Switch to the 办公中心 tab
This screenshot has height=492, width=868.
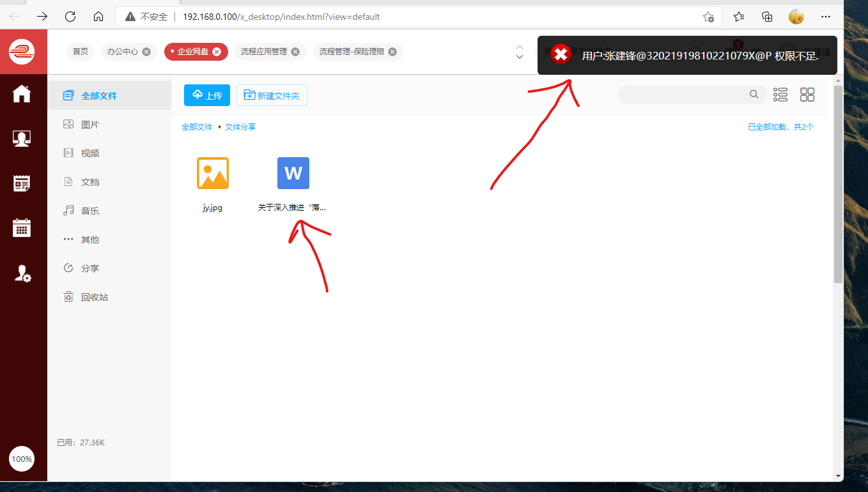pos(123,52)
